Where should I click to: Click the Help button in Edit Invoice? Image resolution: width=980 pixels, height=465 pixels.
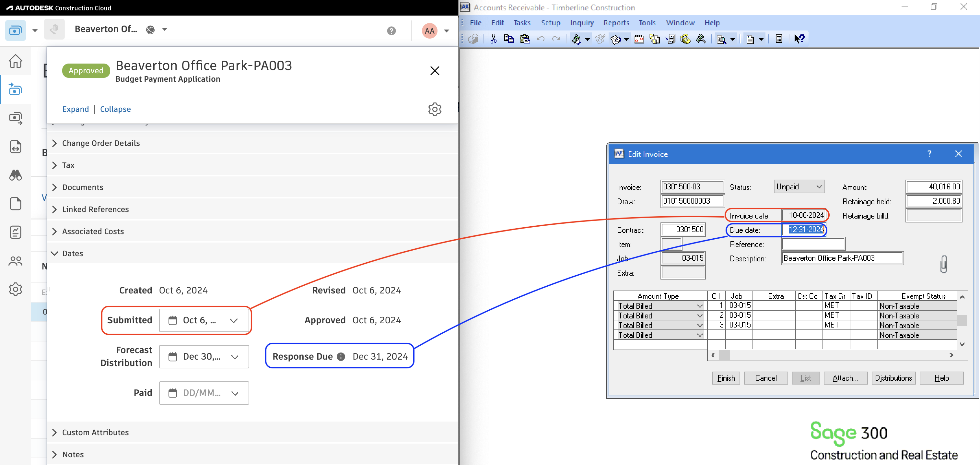tap(941, 378)
